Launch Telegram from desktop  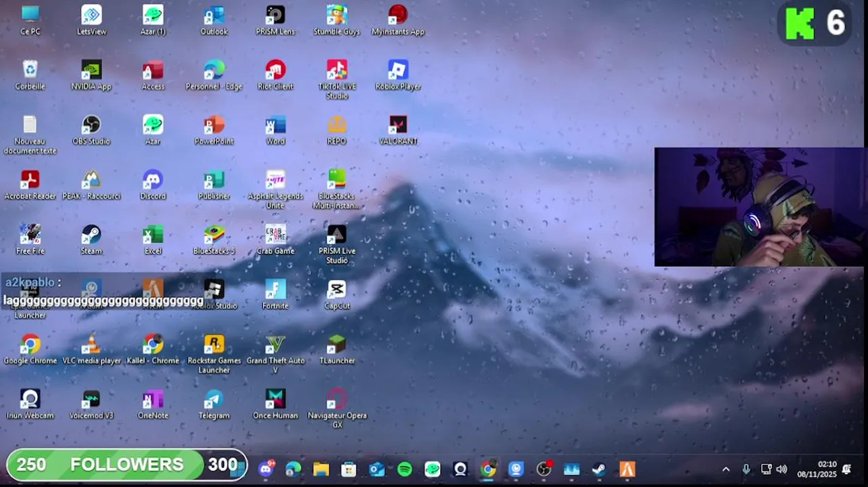(214, 403)
